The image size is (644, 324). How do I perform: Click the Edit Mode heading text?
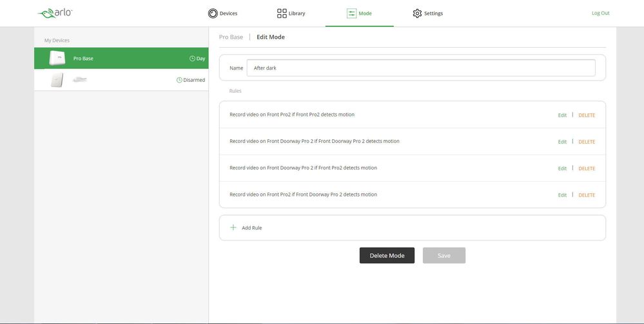pyautogui.click(x=271, y=37)
